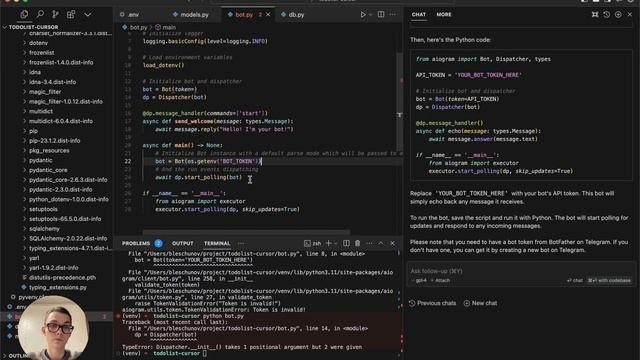Maximize the terminal panel size
The height and width of the screenshot is (360, 640).
(381, 243)
